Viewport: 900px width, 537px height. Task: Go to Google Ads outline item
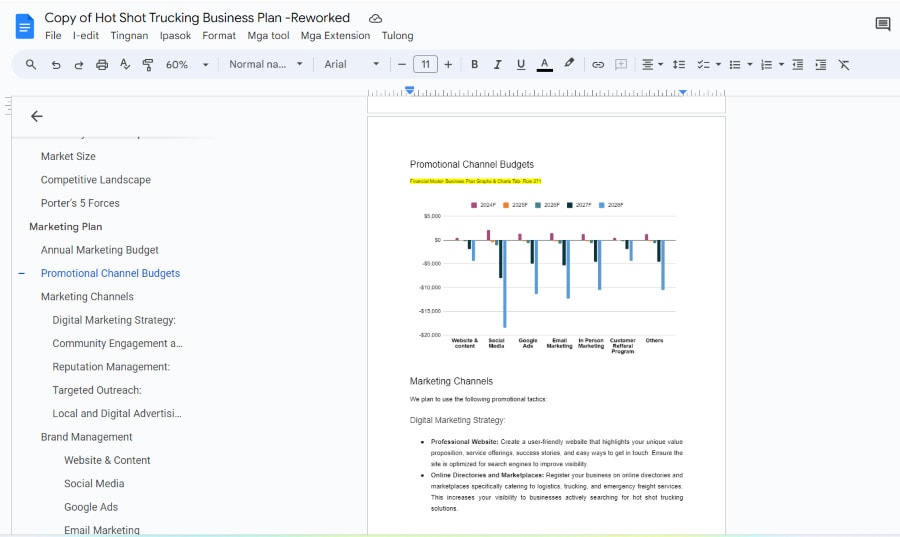pos(91,507)
